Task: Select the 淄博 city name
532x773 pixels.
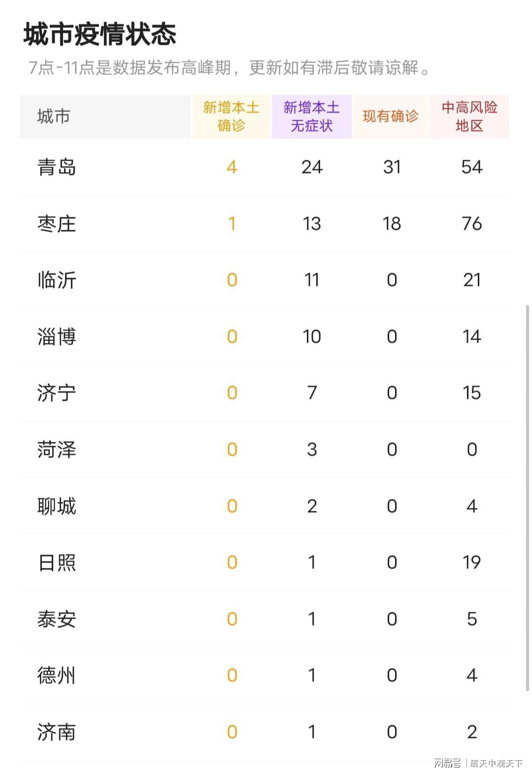Action: click(57, 337)
